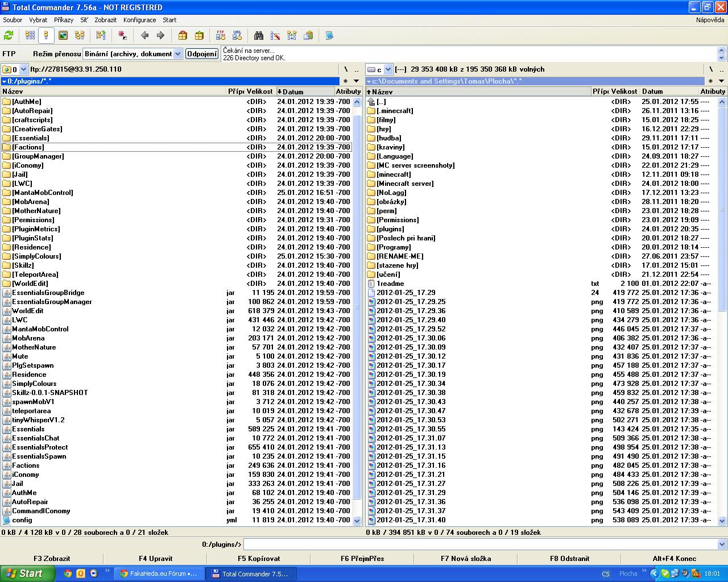Click the blue notepad icon in toolbar

click(329, 35)
